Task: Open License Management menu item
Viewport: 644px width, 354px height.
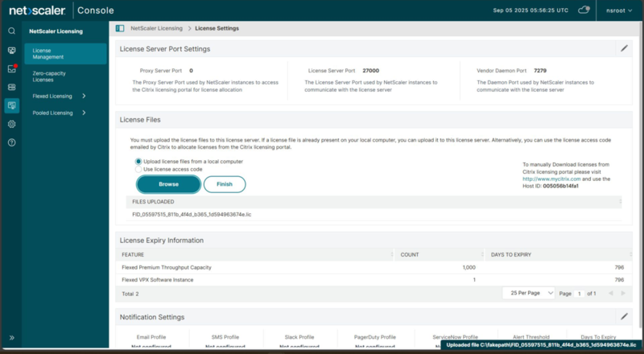Action: [65, 54]
